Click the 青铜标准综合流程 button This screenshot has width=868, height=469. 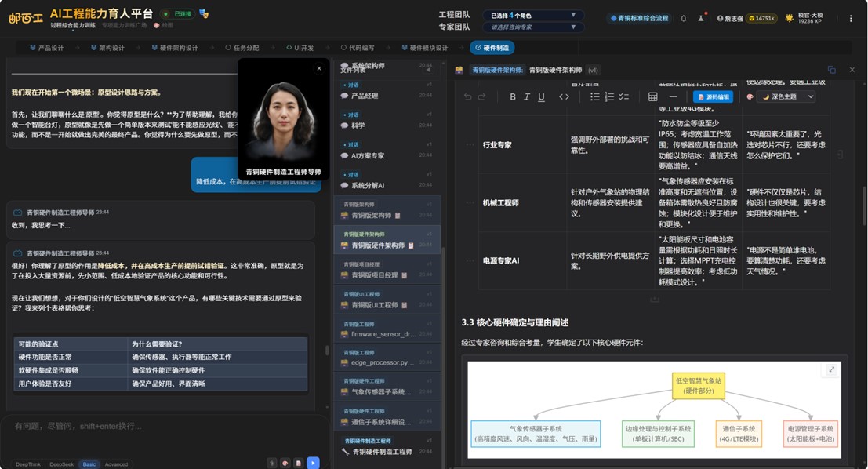639,18
